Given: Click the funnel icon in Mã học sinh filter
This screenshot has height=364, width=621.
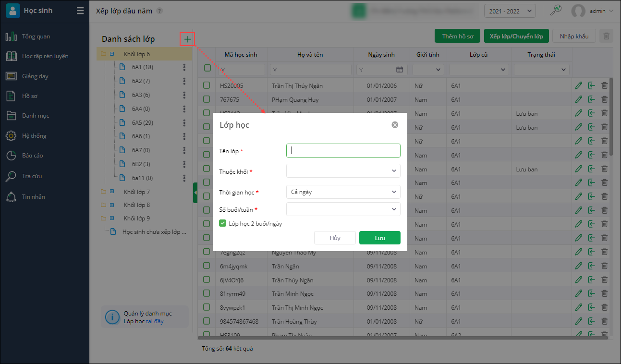Looking at the screenshot, I should point(222,70).
